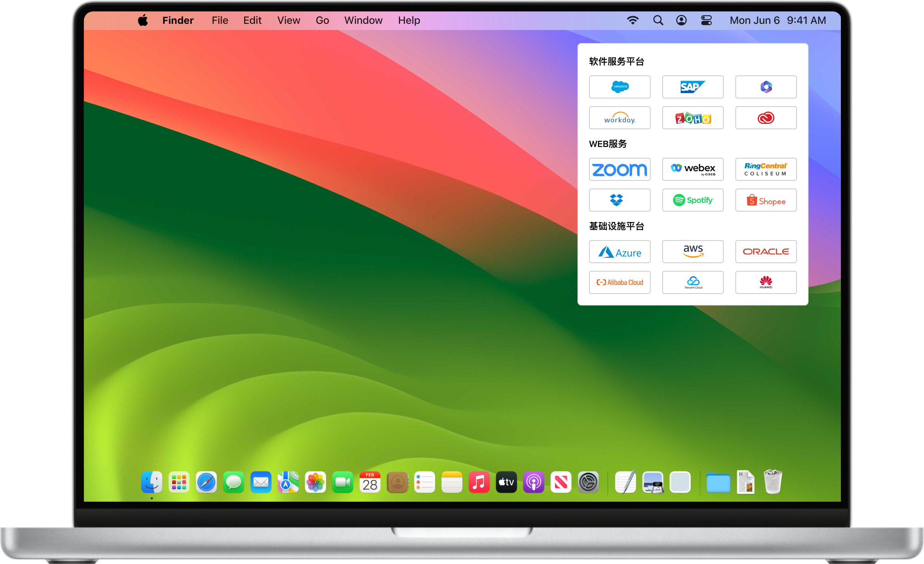Launch Launchpad from the Dock

(179, 482)
